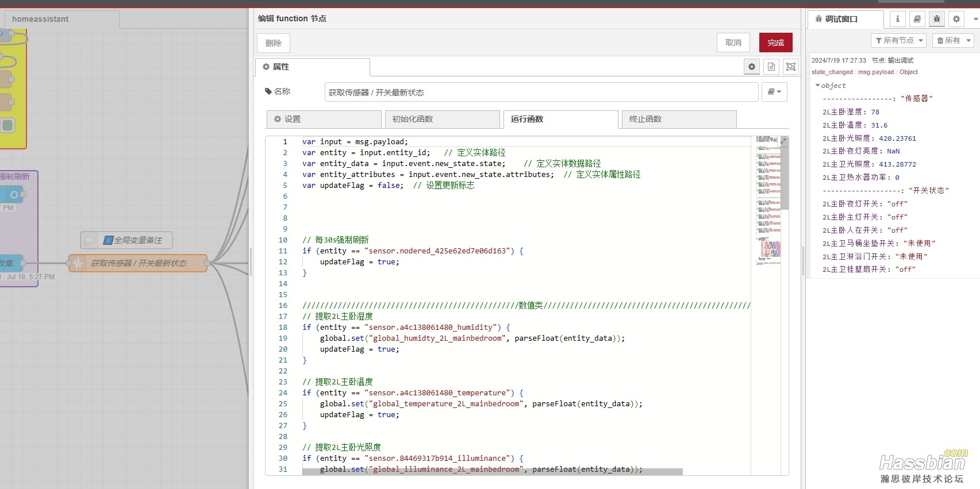980x489 pixels.
Task: Click the global_temperature_2L_mainbedroom code line
Action: (481, 403)
